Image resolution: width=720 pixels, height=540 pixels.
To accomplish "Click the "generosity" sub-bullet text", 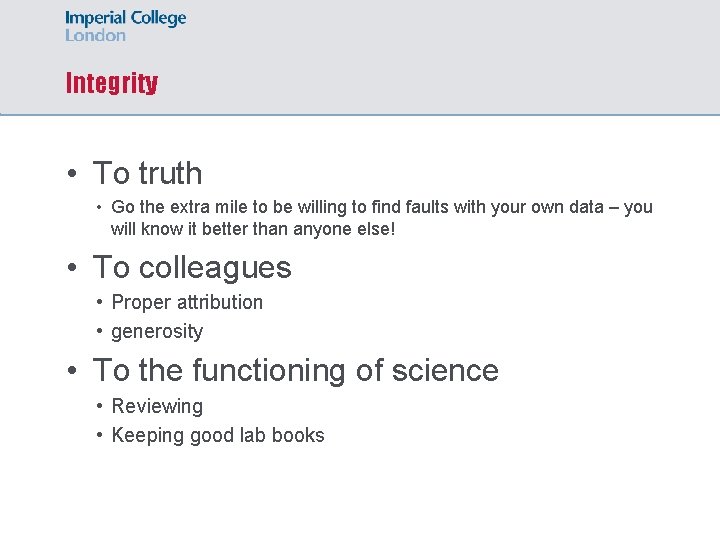I will (157, 332).
